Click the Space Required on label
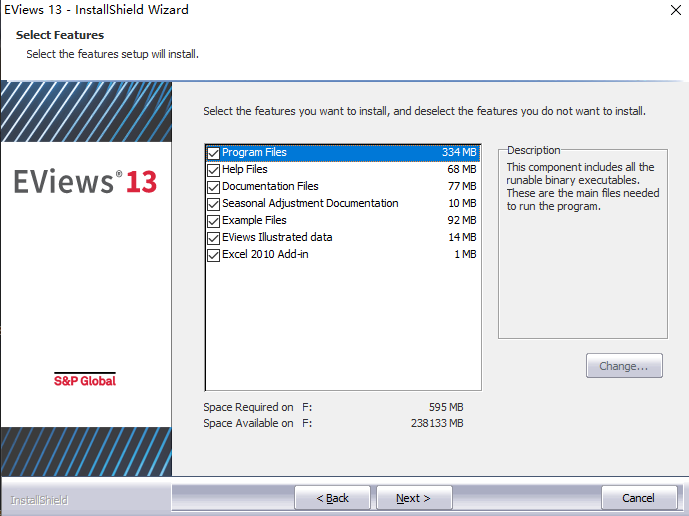Screen dimensions: 689x516 pyautogui.click(x=248, y=407)
